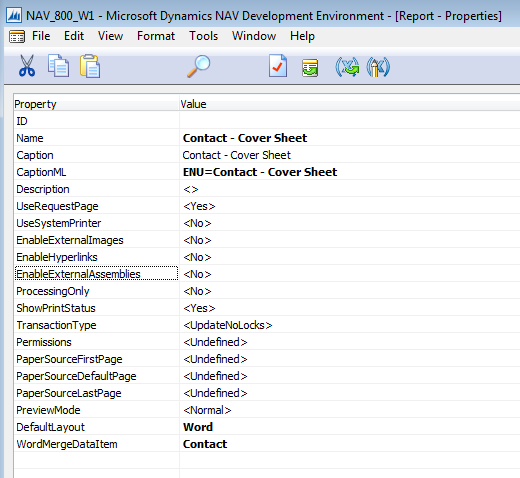
Task: Select the EnableExternalImages property label
Action: coord(70,240)
